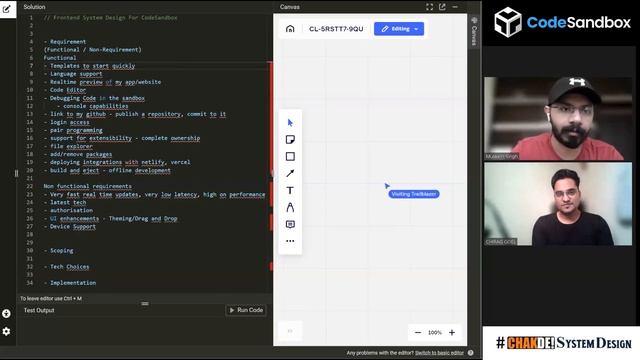The width and height of the screenshot is (640, 360).
Task: Open the Editing mode dropdown
Action: [x=399, y=29]
